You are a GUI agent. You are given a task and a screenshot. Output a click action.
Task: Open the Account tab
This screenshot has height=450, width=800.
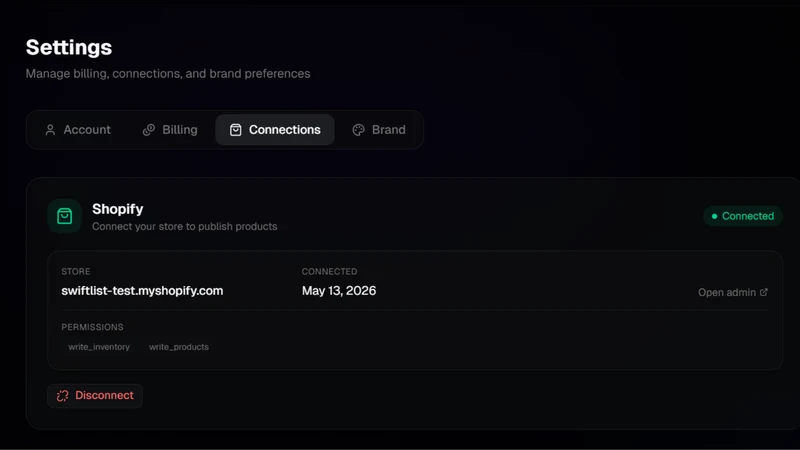click(x=78, y=130)
